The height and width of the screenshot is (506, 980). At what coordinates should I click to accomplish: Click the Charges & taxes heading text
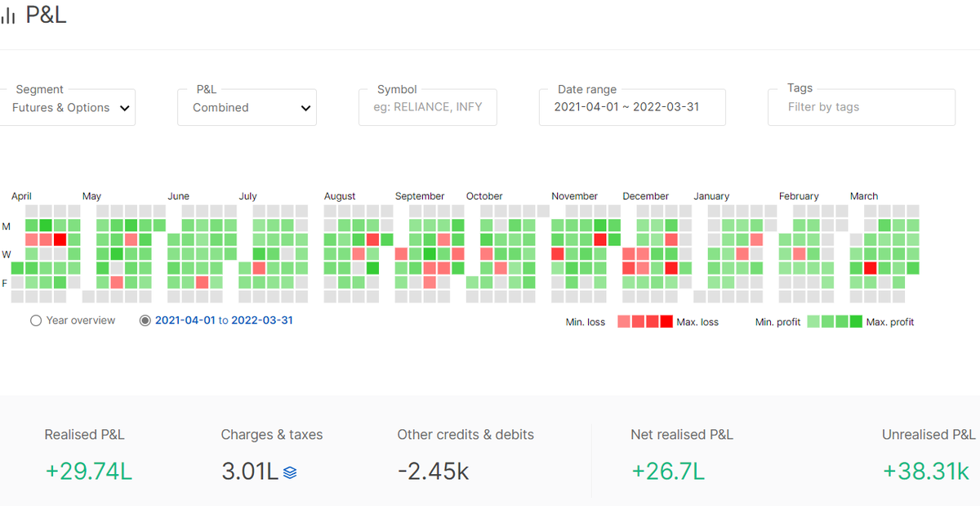272,435
